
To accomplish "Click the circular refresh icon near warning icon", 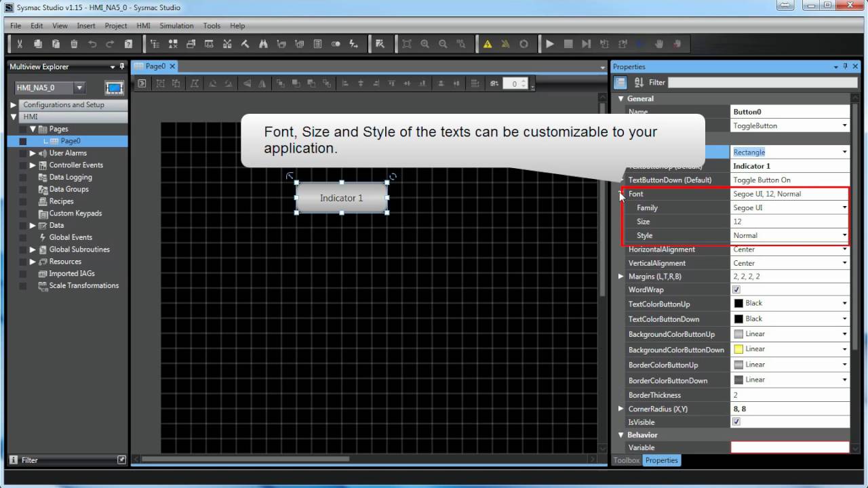I will click(524, 44).
